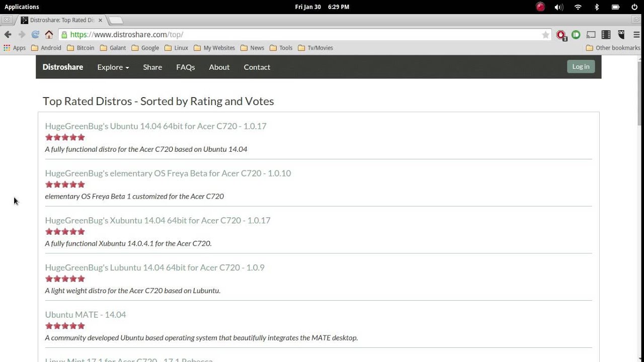This screenshot has height=362, width=644.
Task: Click the heading 'Top Rated Distros - Sorted by Rating and Votes'
Action: point(158,101)
